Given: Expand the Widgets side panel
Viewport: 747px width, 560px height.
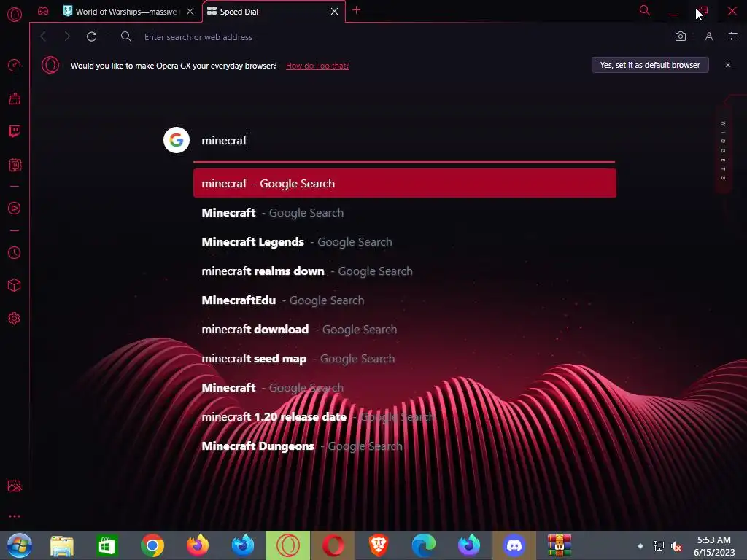Looking at the screenshot, I should pyautogui.click(x=723, y=150).
